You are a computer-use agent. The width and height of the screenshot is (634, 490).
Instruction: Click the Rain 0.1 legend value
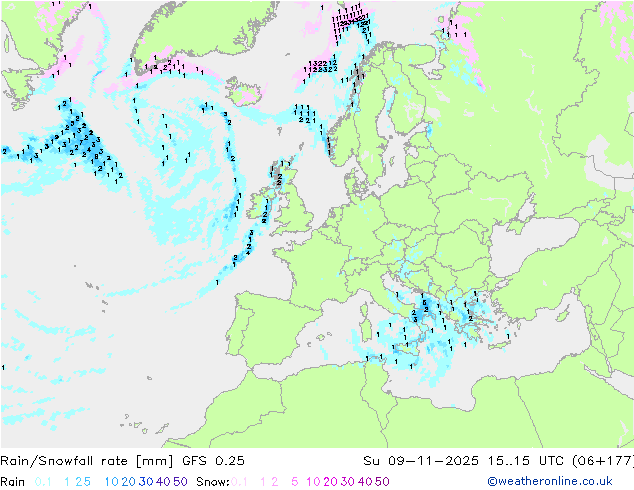click(43, 482)
